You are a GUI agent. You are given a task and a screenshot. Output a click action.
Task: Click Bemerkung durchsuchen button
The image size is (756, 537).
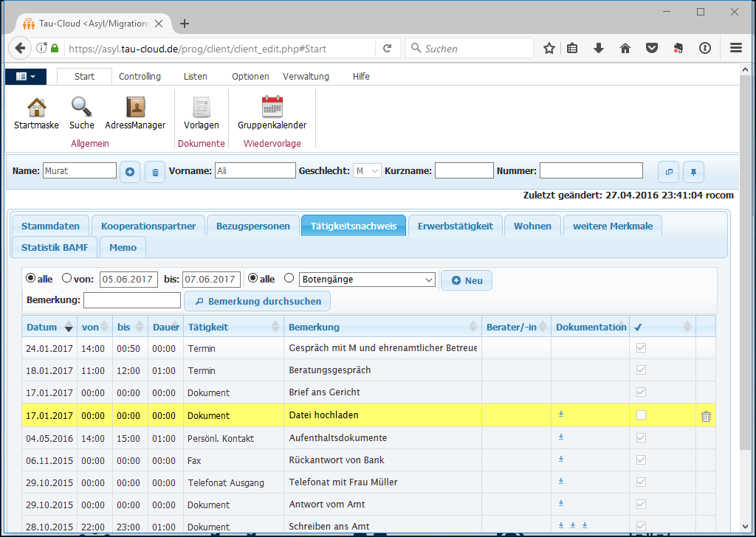pyautogui.click(x=257, y=301)
